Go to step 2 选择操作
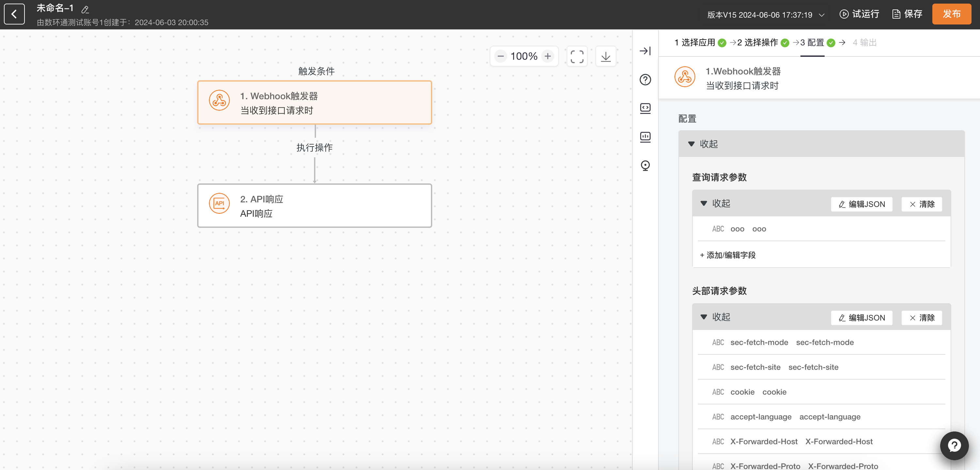Image resolution: width=980 pixels, height=470 pixels. [x=763, y=42]
